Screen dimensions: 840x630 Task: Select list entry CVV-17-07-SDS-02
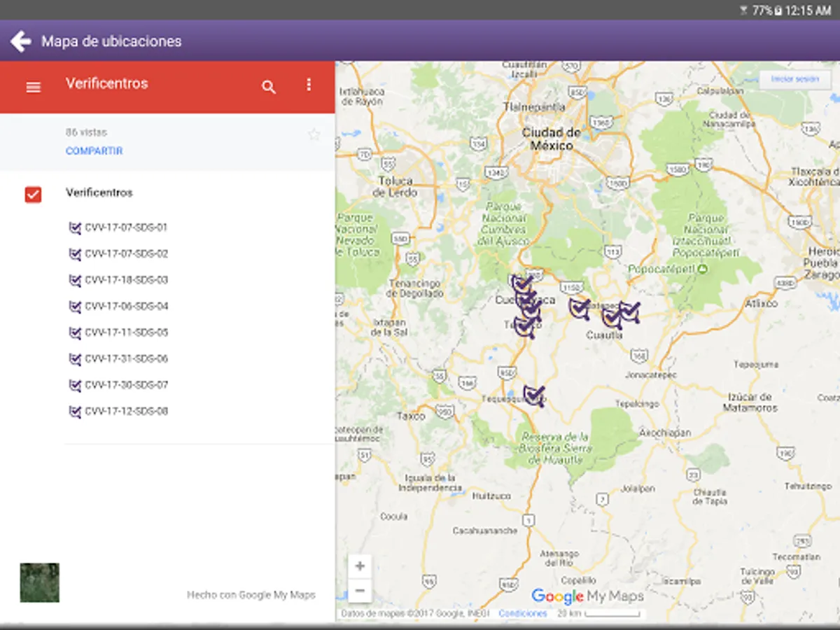126,253
